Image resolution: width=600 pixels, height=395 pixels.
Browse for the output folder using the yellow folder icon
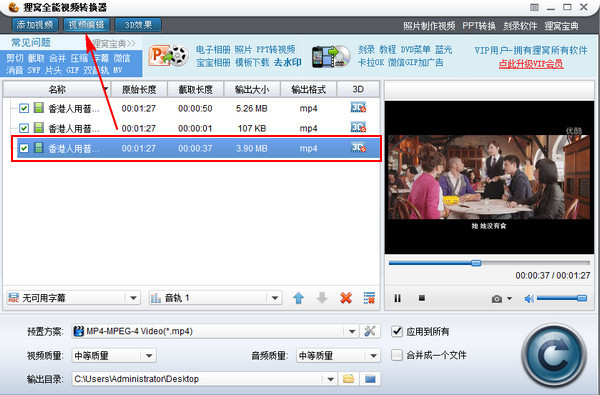point(348,379)
